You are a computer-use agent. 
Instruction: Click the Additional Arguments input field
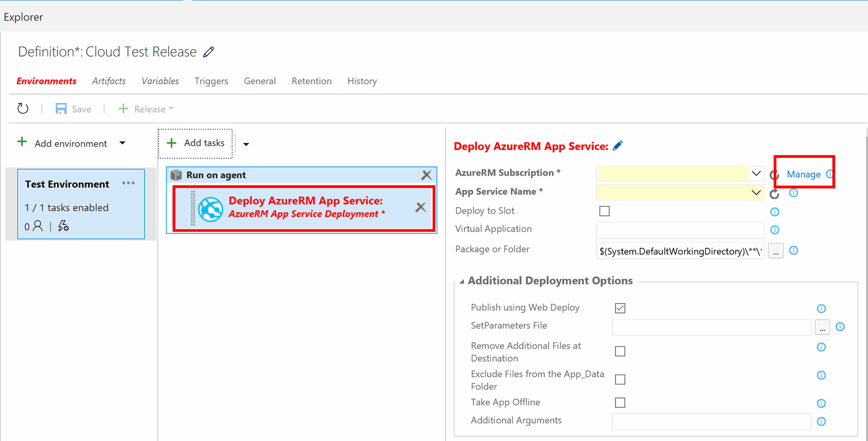(x=711, y=421)
